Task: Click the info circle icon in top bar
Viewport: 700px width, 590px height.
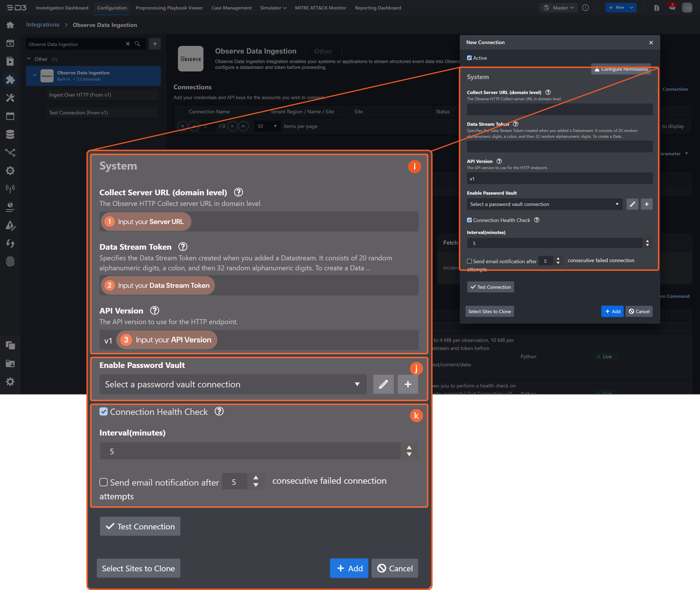Action: click(x=585, y=8)
